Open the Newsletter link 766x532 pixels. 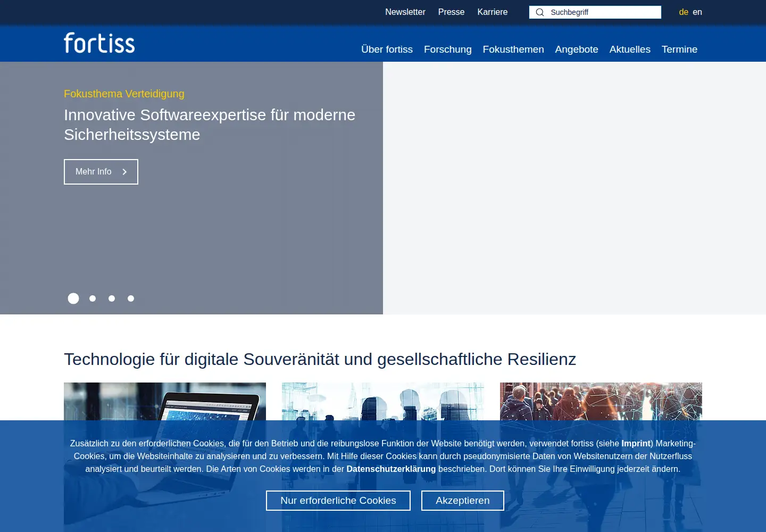pyautogui.click(x=405, y=12)
